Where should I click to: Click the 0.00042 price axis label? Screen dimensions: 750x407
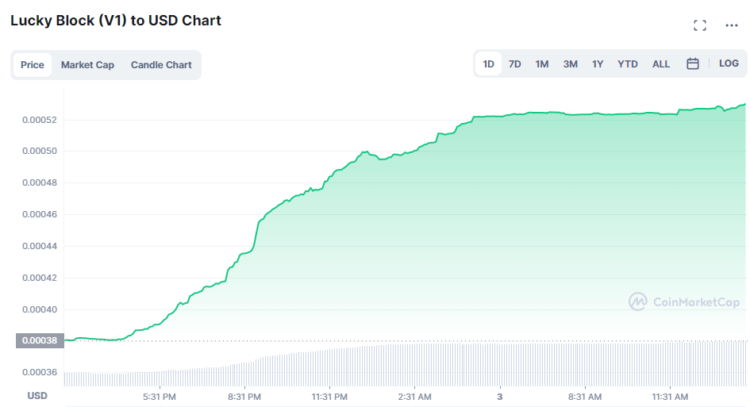[40, 278]
